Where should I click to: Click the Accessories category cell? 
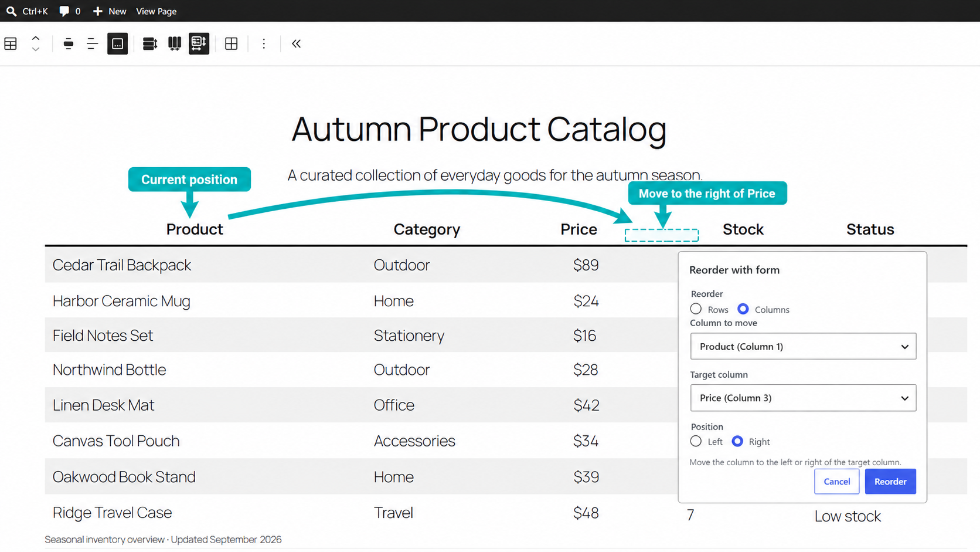414,441
